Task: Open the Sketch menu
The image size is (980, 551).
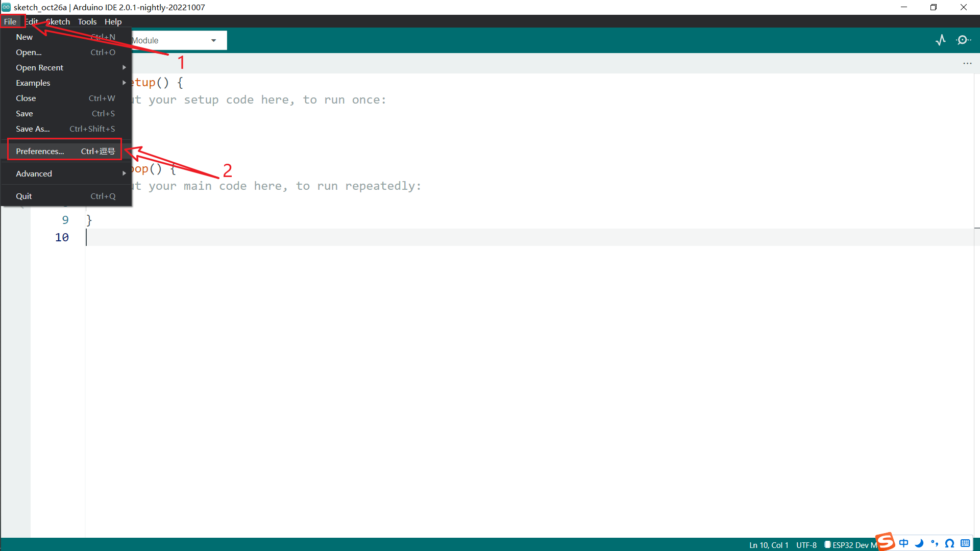Action: 58,21
